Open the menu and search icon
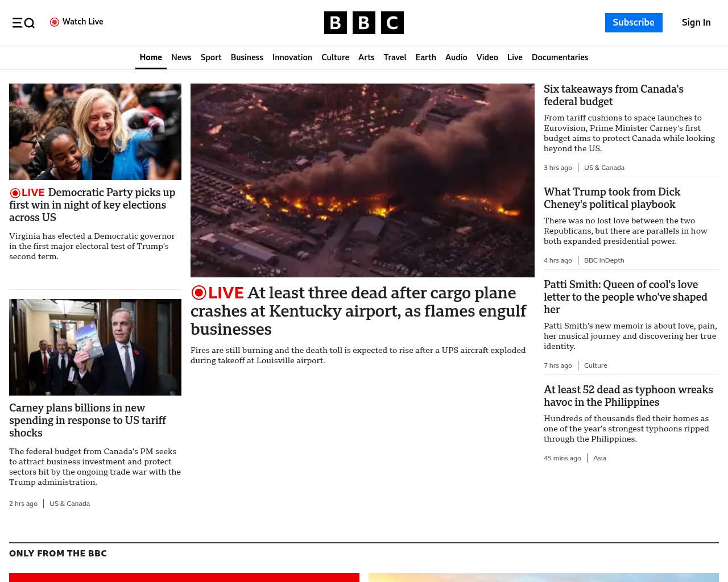This screenshot has height=582, width=728. click(23, 23)
